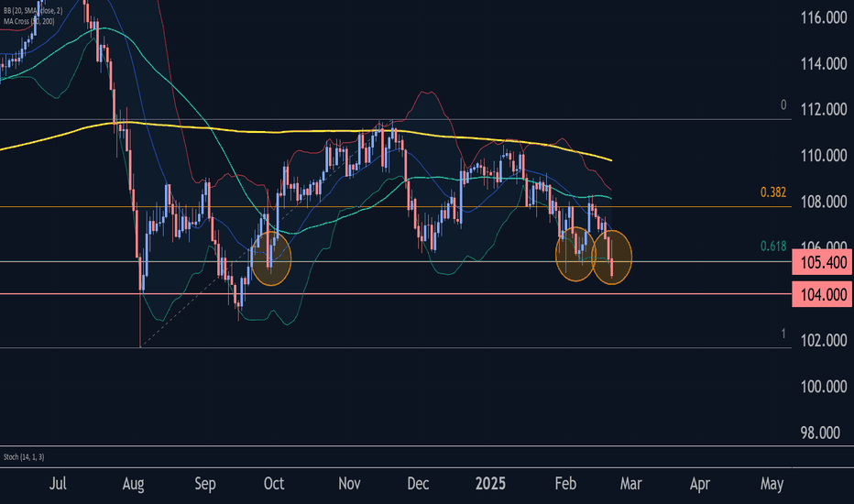Select the 0.618 Fibonacci level label

[x=772, y=247]
